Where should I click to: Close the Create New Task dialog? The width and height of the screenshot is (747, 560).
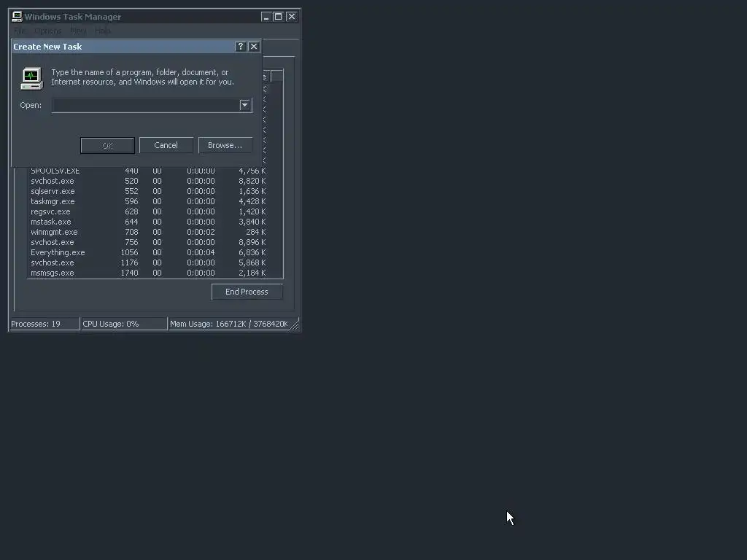[254, 46]
